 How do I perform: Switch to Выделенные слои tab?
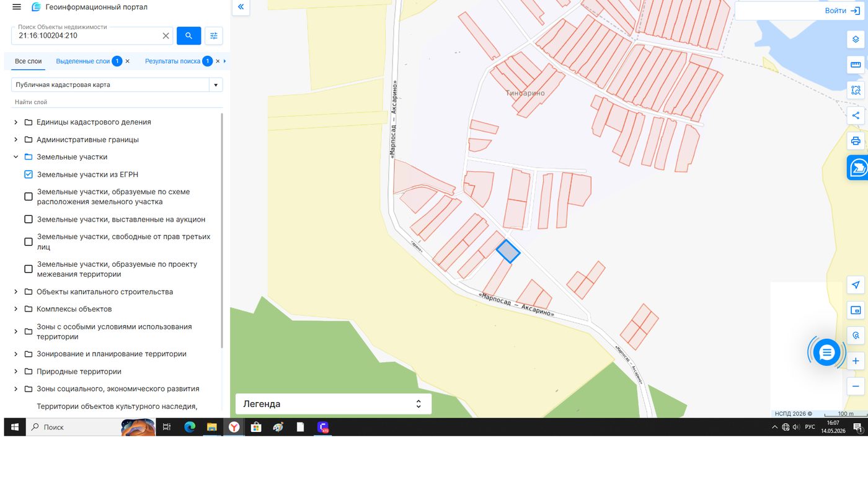pyautogui.click(x=83, y=61)
